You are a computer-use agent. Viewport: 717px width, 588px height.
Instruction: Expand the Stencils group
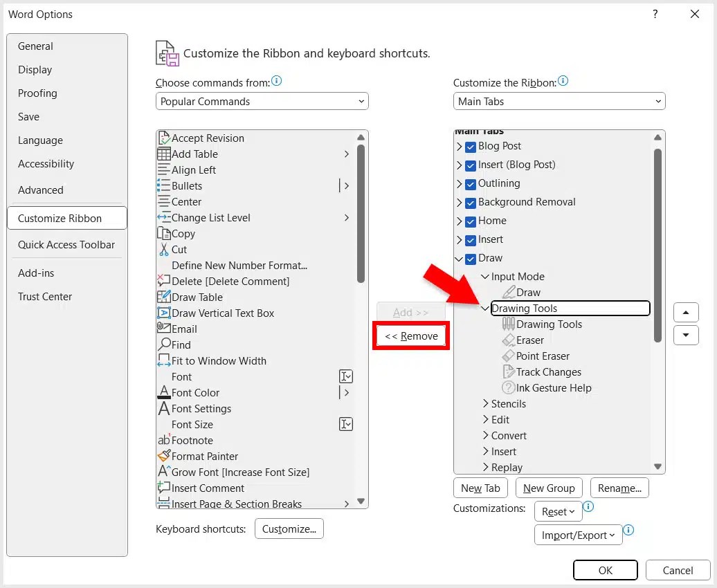point(486,403)
